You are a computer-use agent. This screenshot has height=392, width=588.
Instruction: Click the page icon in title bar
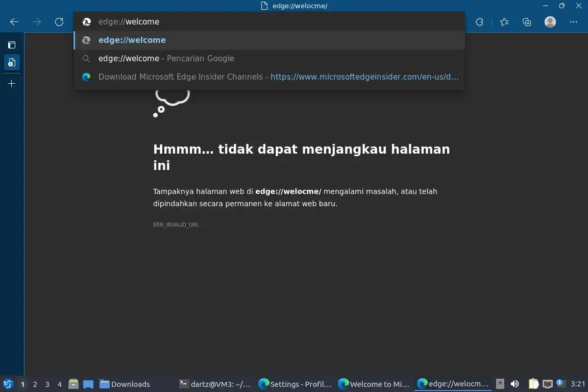(264, 6)
